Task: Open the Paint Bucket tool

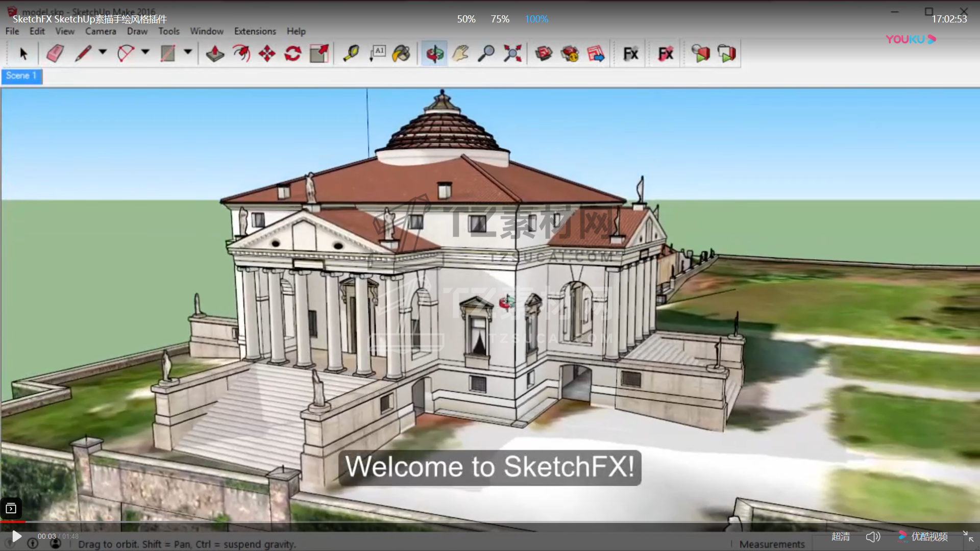Action: 402,53
